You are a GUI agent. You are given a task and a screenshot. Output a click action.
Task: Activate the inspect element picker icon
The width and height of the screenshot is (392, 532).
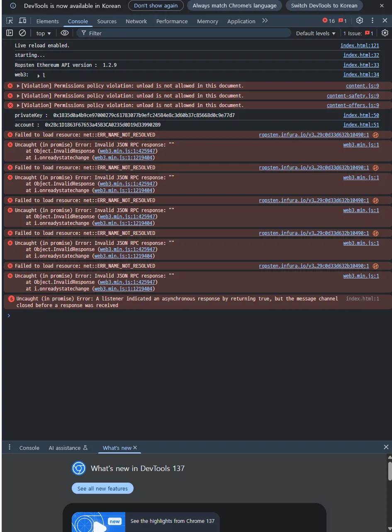click(10, 21)
